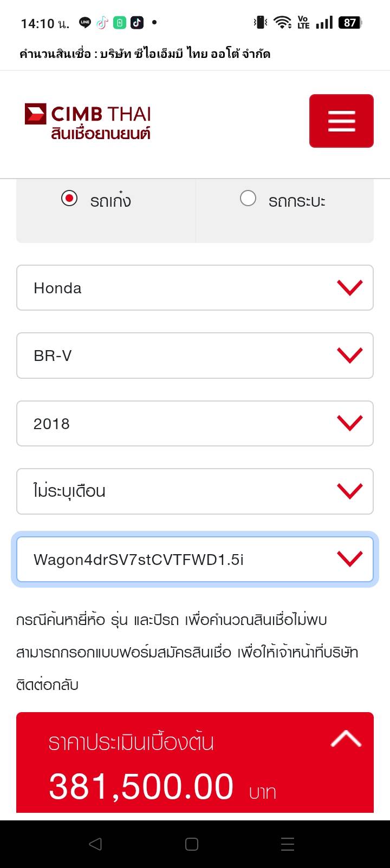Image resolution: width=390 pixels, height=868 pixels.
Task: Tap the สินเชื่อยานยนต์ tagline text
Action: (x=101, y=134)
